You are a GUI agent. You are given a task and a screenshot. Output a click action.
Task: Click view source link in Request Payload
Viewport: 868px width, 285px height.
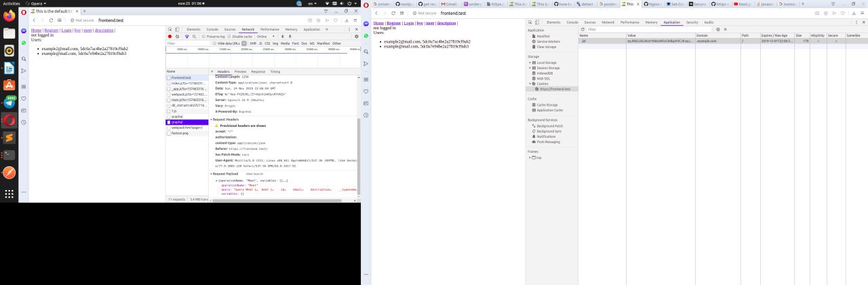tap(254, 174)
